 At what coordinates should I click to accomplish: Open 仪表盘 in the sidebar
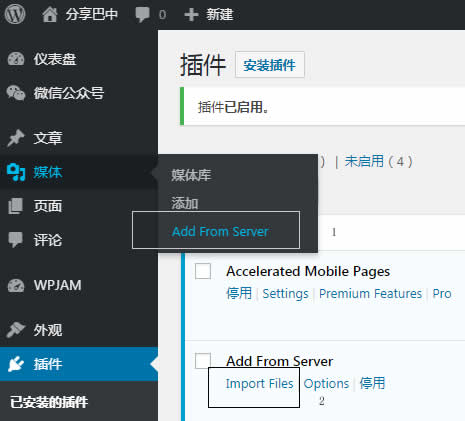point(55,59)
